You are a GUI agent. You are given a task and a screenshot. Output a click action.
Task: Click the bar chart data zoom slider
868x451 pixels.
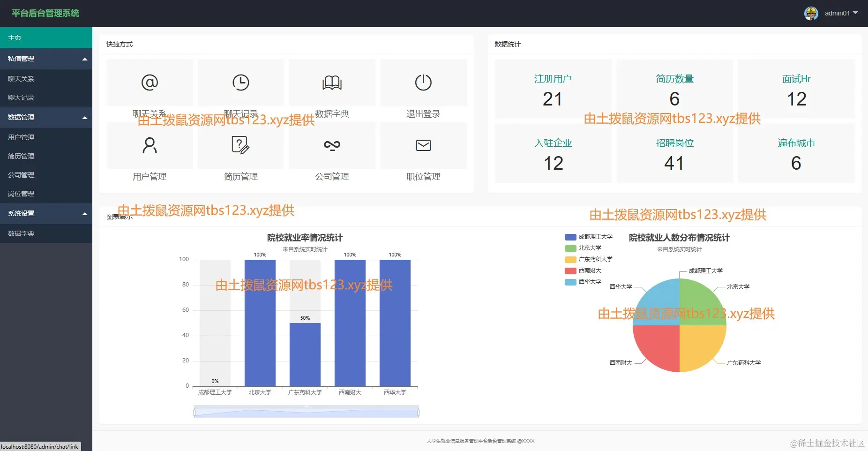point(307,412)
